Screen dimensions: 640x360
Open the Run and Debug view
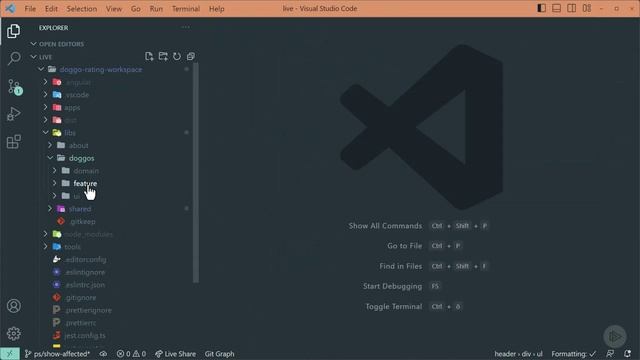13,114
